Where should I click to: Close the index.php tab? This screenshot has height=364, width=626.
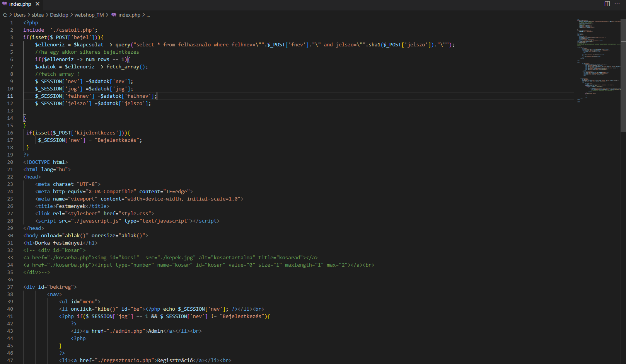[38, 4]
